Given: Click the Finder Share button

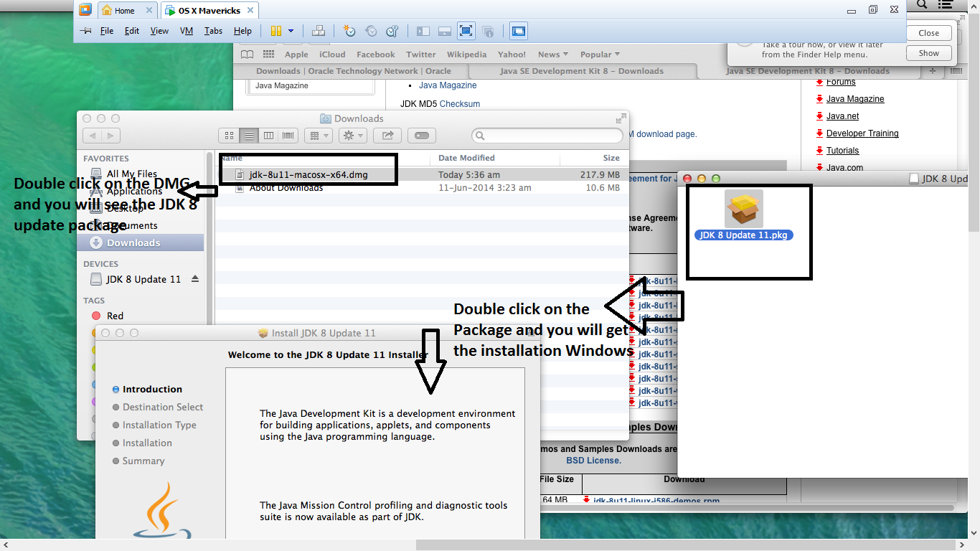Looking at the screenshot, I should pyautogui.click(x=388, y=135).
